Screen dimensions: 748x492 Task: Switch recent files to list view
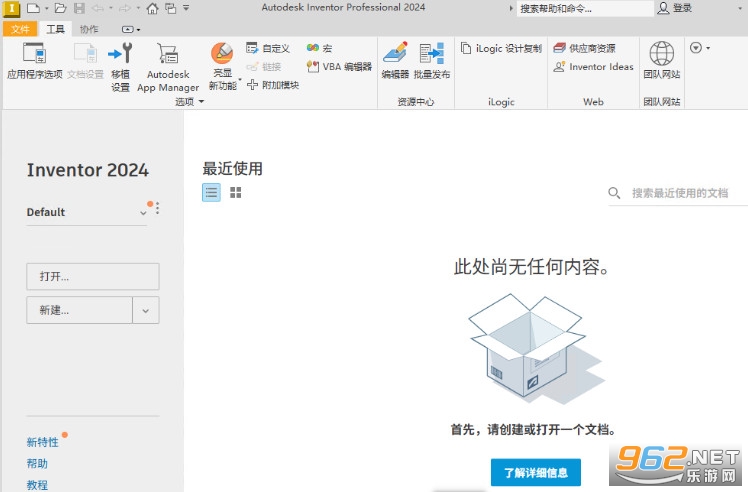pyautogui.click(x=211, y=193)
